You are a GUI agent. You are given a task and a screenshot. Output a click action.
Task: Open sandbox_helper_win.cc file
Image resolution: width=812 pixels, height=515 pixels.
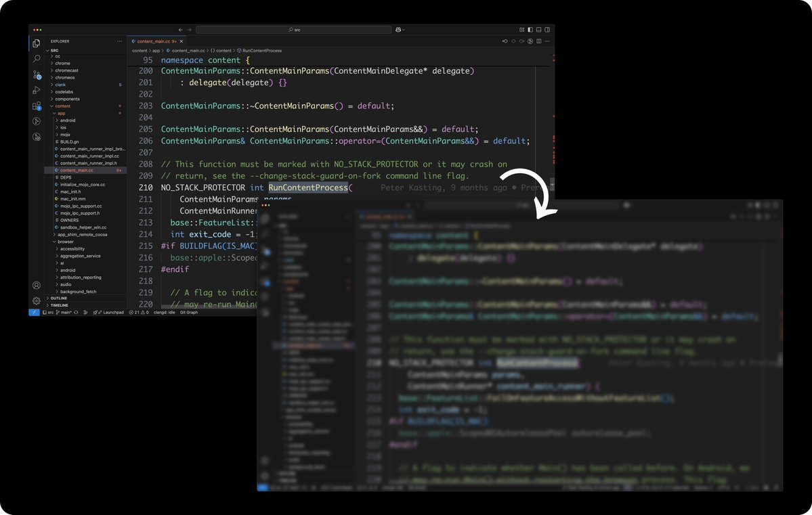[x=83, y=227]
